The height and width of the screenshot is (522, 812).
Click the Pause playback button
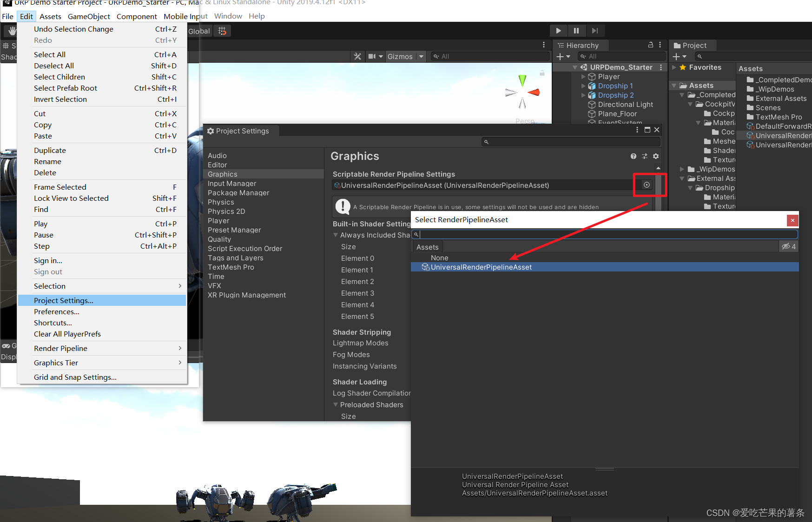coord(576,31)
